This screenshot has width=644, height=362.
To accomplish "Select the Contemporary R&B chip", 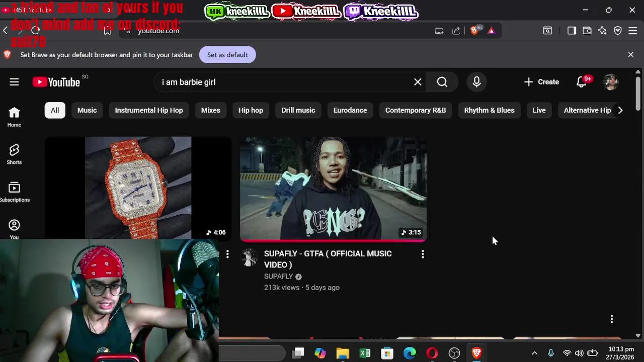I will (x=416, y=110).
